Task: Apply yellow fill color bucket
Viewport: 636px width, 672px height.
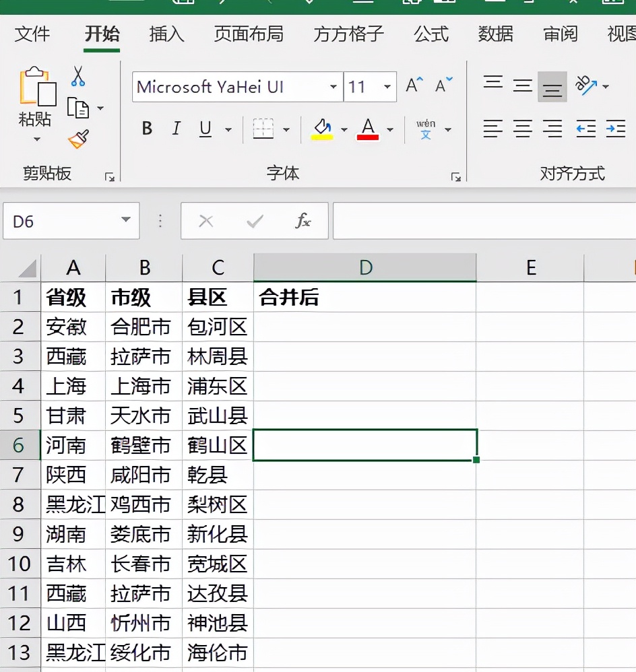Action: point(322,129)
